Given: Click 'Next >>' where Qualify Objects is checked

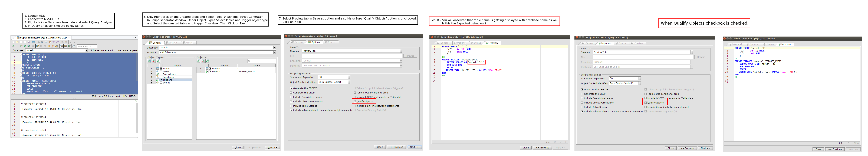Looking at the screenshot, I should tap(705, 148).
